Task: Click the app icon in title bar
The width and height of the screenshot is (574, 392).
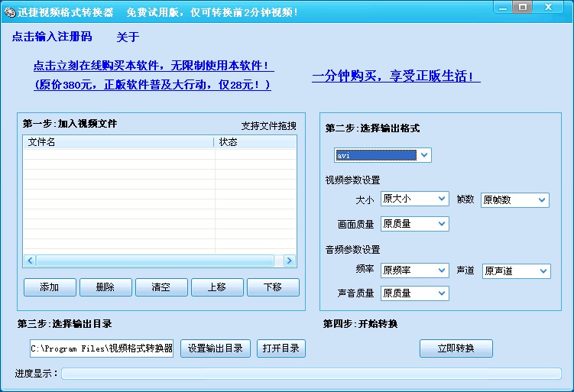Action: 10,12
